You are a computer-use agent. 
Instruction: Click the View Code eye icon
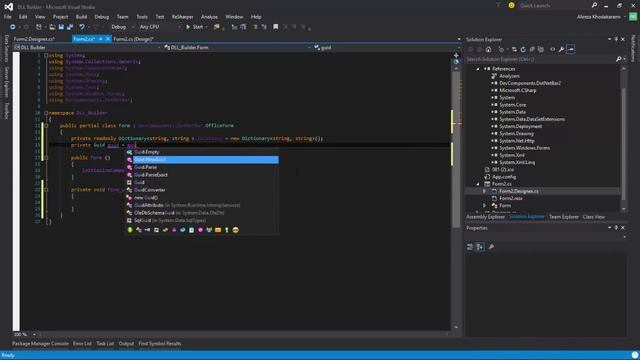[x=553, y=49]
